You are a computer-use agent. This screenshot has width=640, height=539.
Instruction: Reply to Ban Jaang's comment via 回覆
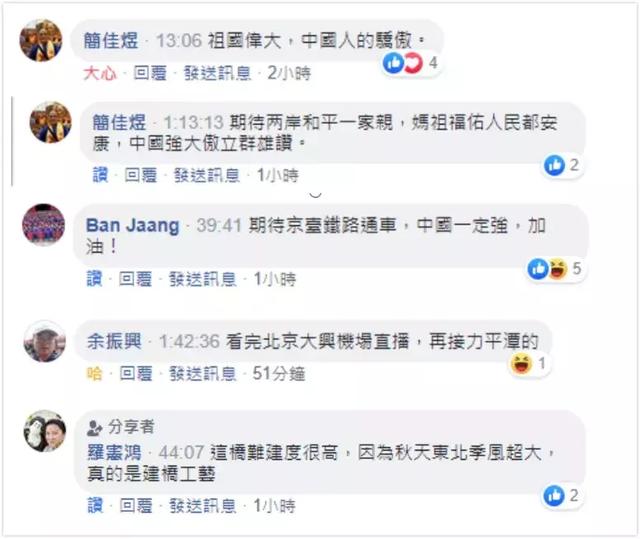click(x=136, y=279)
